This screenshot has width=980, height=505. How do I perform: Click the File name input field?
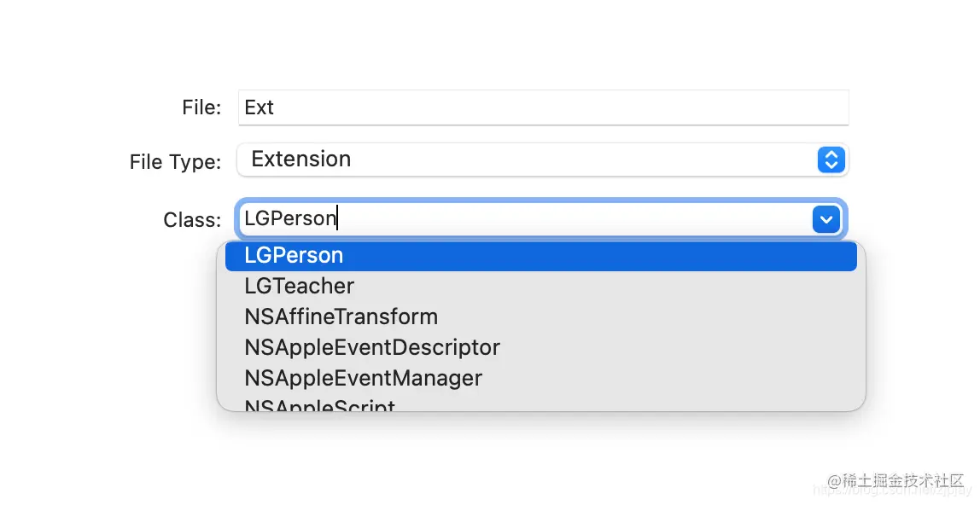pos(543,107)
